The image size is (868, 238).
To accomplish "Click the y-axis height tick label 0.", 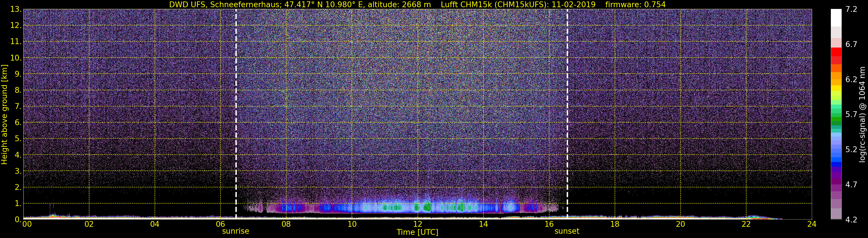I will click(18, 220).
